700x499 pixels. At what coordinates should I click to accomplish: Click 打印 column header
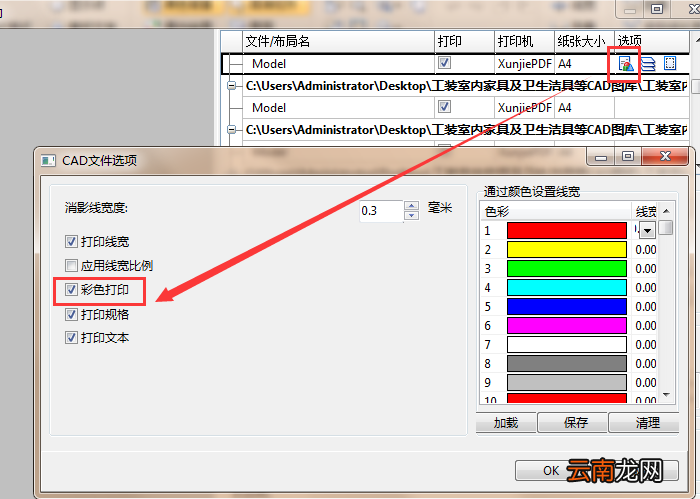[464, 42]
